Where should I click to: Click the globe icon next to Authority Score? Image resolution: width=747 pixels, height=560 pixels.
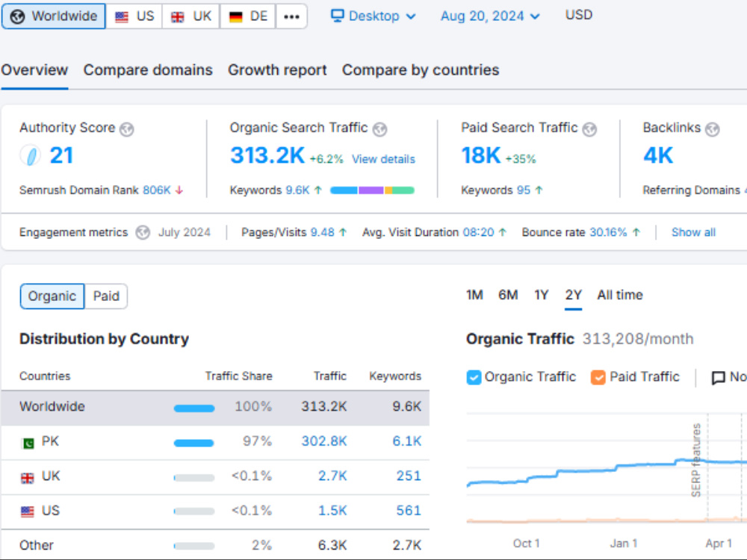click(x=127, y=129)
